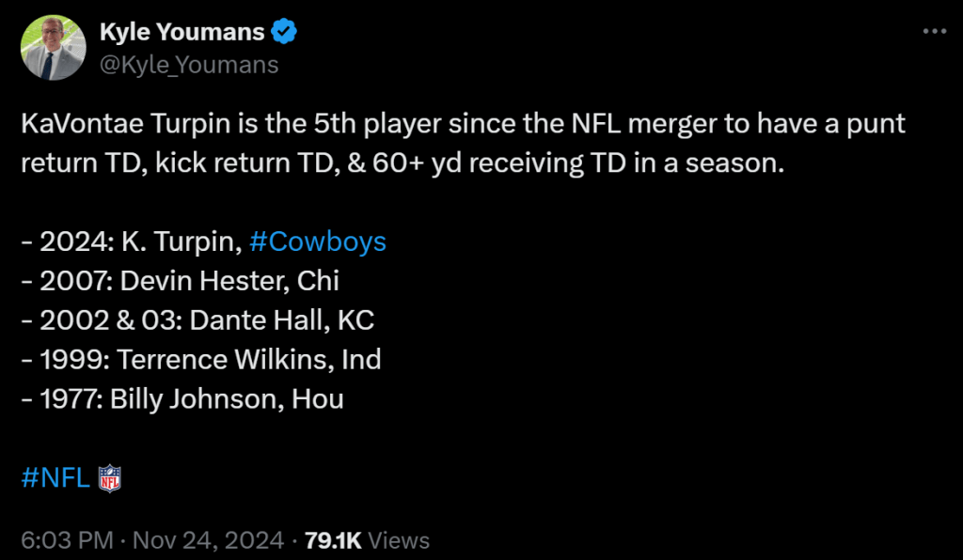Click the 1977: Billy Johnson, Hou line

tap(182, 399)
